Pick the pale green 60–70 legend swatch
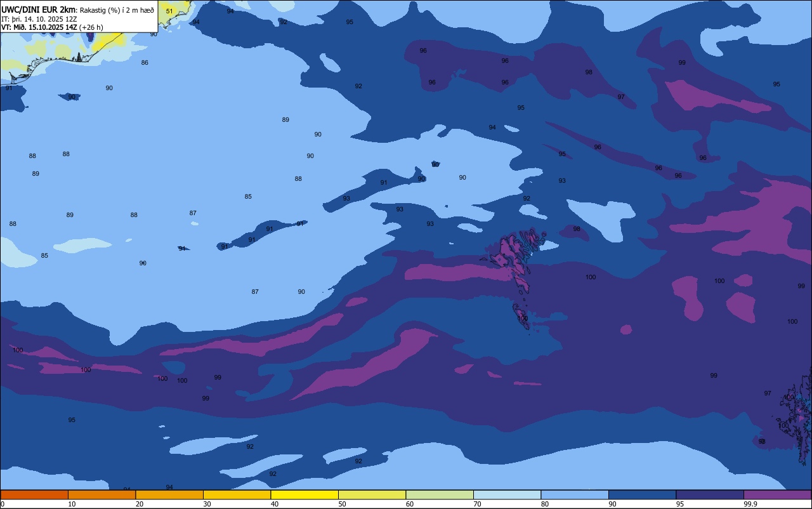This screenshot has width=812, height=509. click(440, 494)
